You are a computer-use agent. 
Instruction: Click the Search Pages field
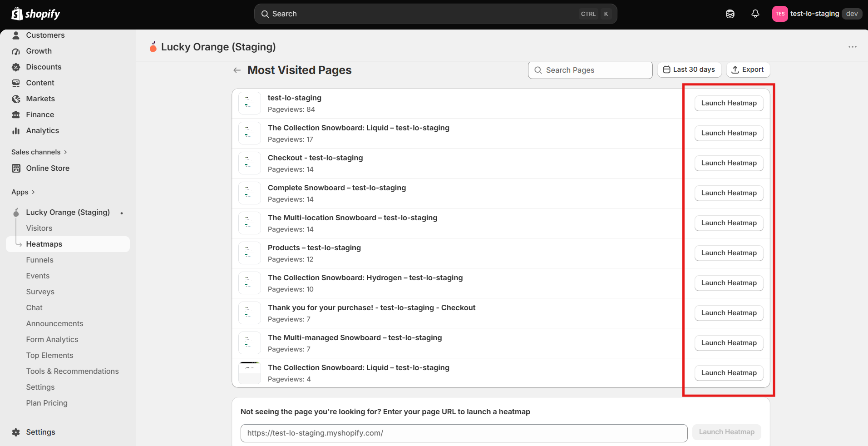tap(590, 70)
